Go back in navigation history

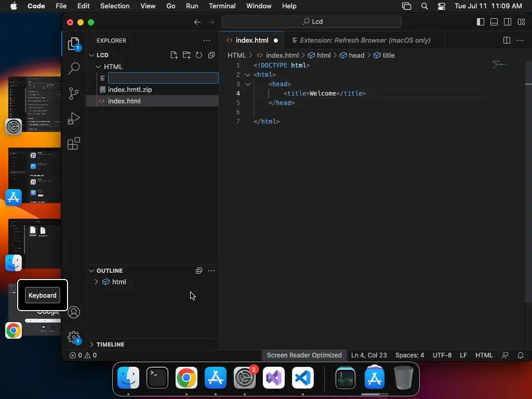click(197, 22)
